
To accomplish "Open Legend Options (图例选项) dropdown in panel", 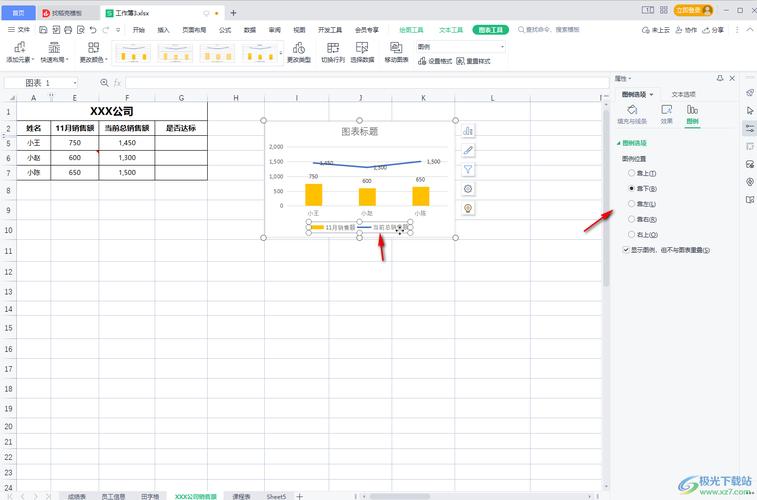I will pos(637,95).
